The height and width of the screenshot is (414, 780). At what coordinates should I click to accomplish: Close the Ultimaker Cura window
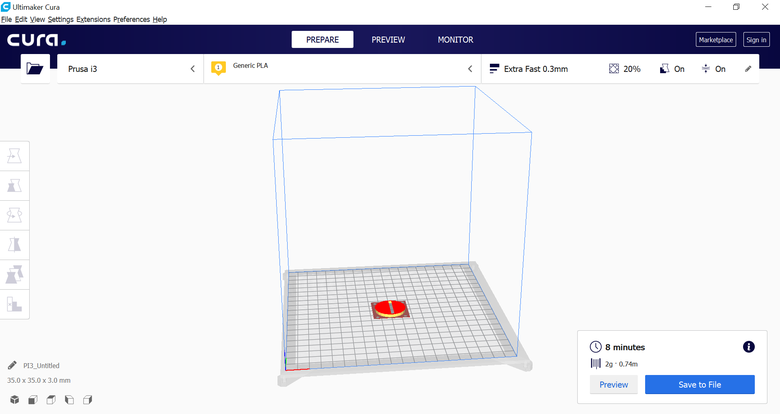click(x=765, y=7)
